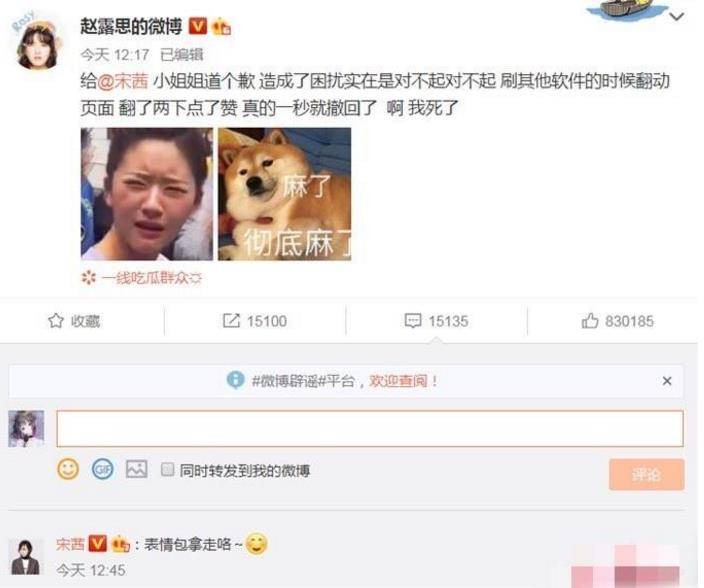View the Shiba dog 麻了 meme thumbnail
Image resolution: width=704 pixels, height=588 pixels.
point(285,194)
